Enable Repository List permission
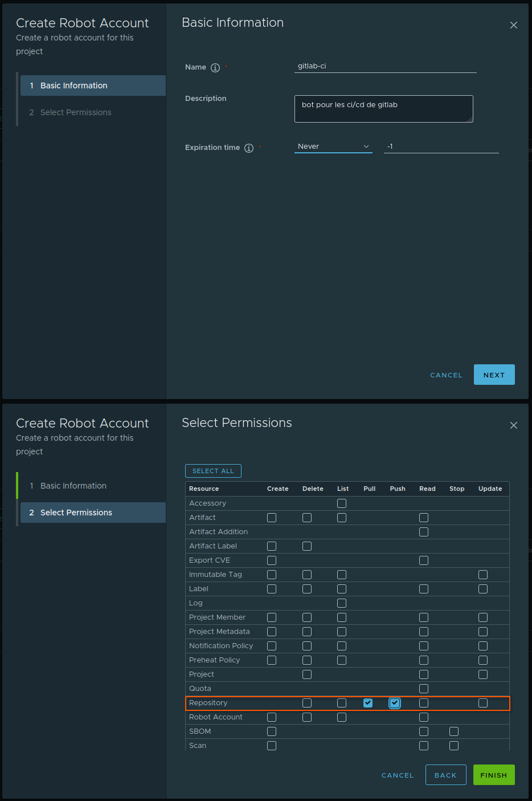Viewport: 532px width, 801px height. click(x=342, y=703)
